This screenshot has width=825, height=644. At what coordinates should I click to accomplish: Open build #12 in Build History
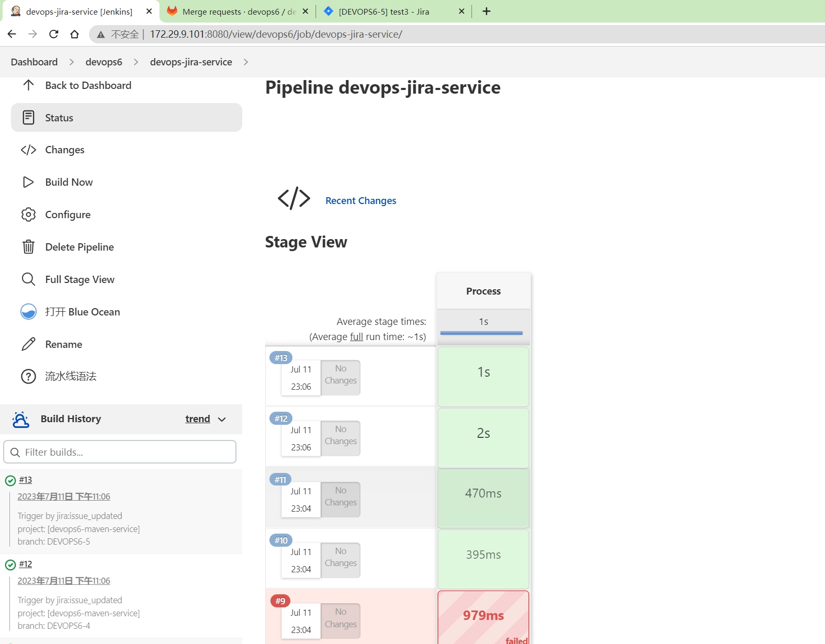pos(26,564)
